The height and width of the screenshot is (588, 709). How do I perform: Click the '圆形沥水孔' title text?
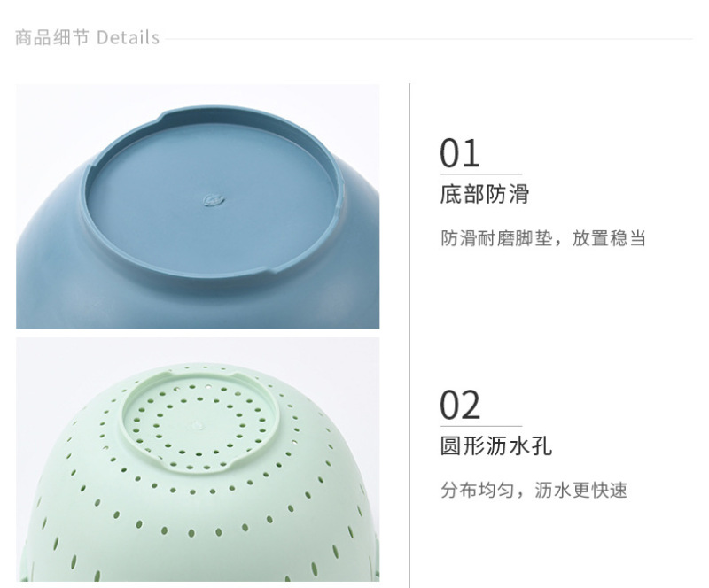tap(496, 445)
